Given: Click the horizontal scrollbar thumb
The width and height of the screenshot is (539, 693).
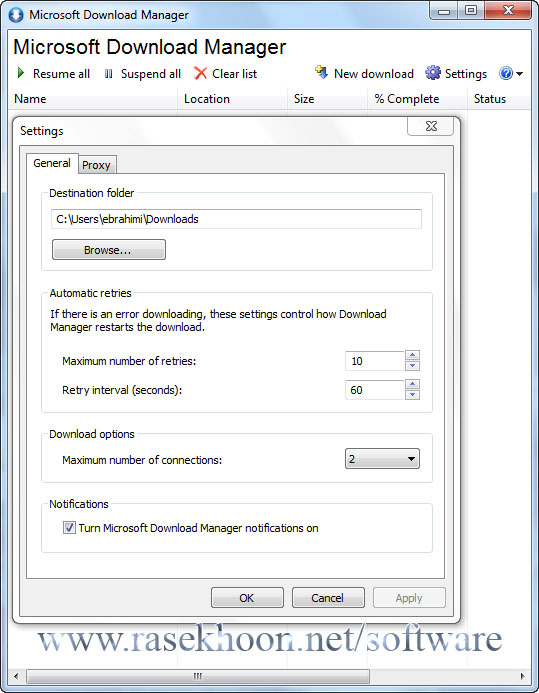Looking at the screenshot, I should (x=198, y=676).
